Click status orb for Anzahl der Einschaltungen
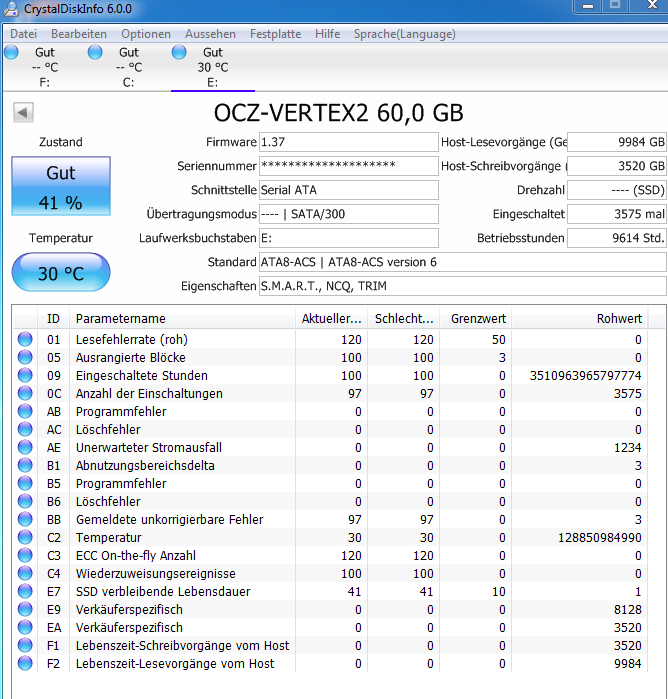This screenshot has height=699, width=668. click(x=25, y=393)
